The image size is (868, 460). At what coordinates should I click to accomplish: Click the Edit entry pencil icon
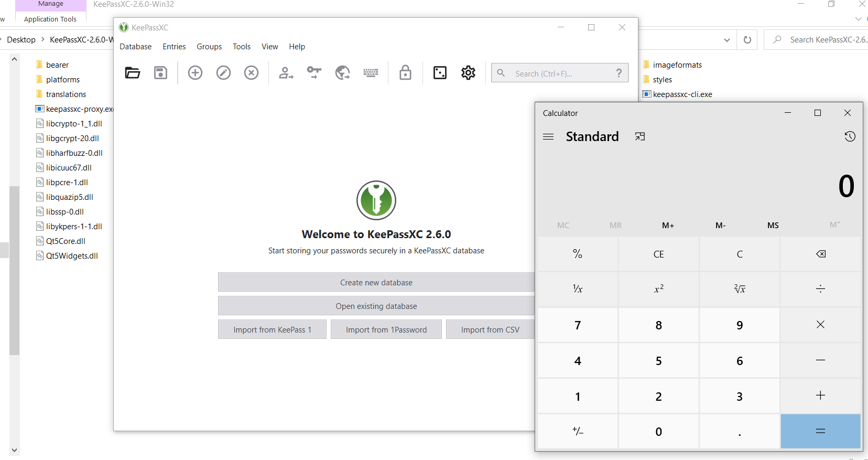tap(223, 73)
